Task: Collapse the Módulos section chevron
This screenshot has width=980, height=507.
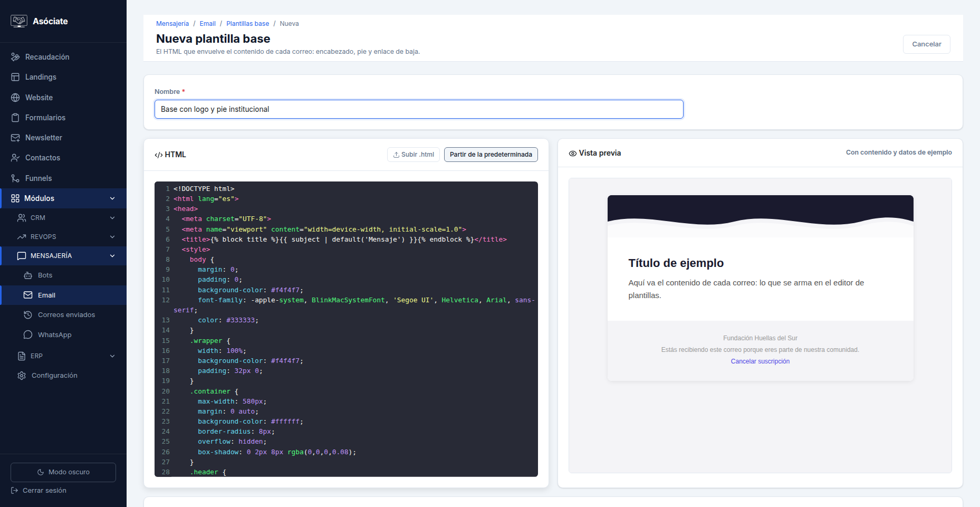Action: tap(112, 198)
